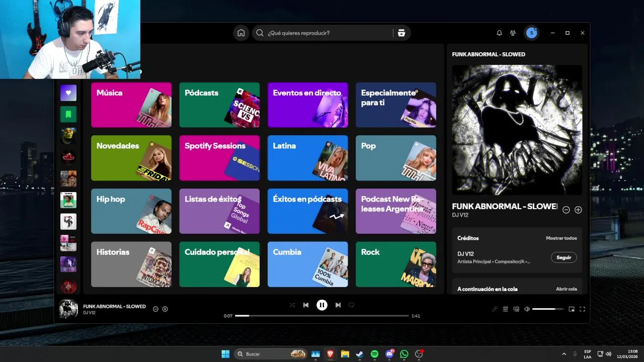Open Brave browser from taskbar
644x362 pixels.
[330, 354]
